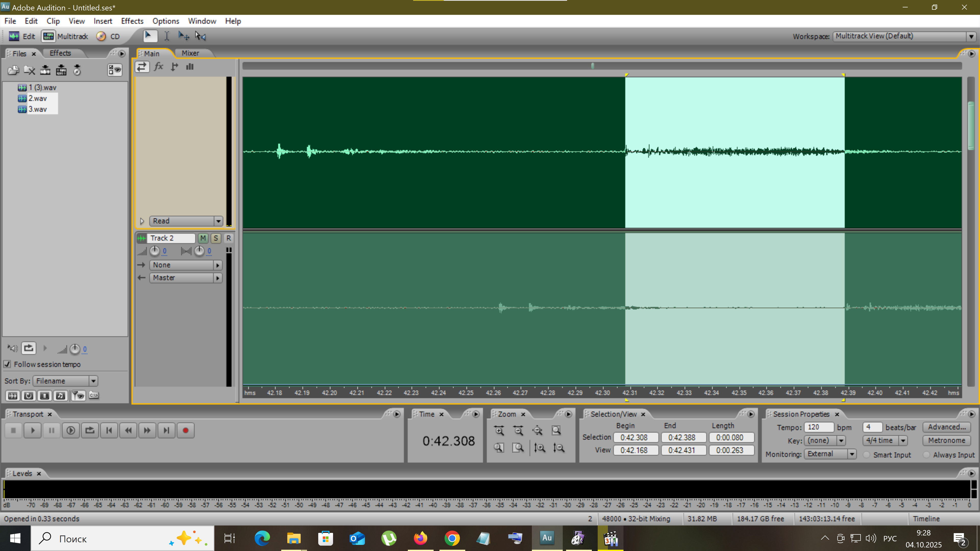Click the Track 2 volume knob
This screenshot has height=551, width=980.
[x=154, y=251]
